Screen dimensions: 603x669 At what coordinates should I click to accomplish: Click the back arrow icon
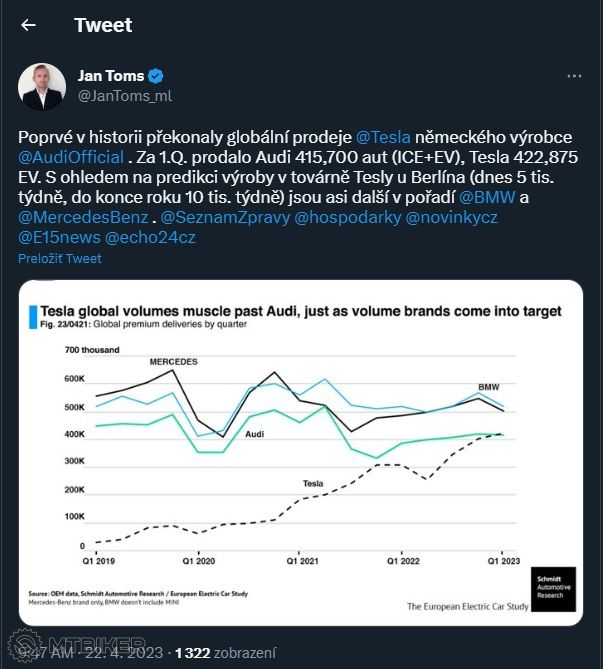click(x=28, y=25)
